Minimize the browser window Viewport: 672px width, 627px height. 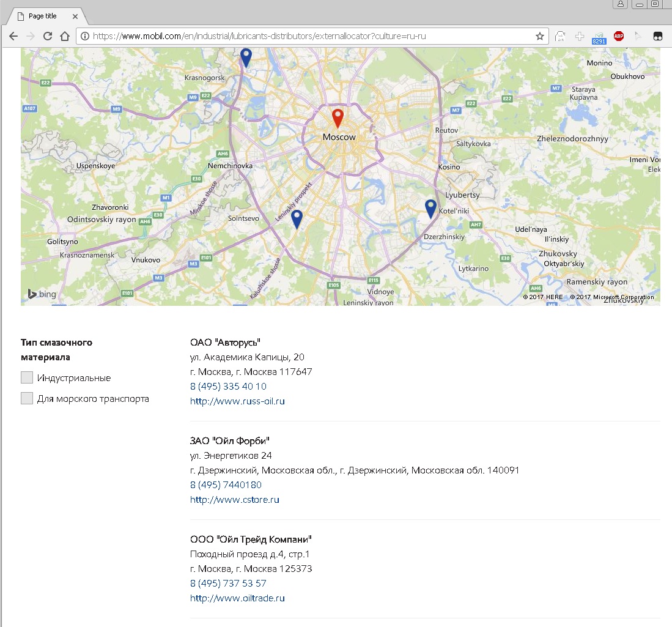point(640,4)
